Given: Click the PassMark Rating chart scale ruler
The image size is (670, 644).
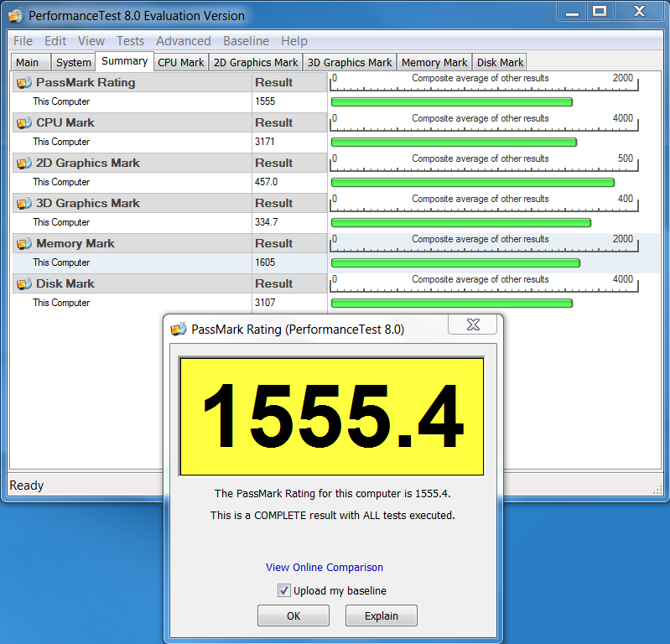Looking at the screenshot, I should click(484, 82).
